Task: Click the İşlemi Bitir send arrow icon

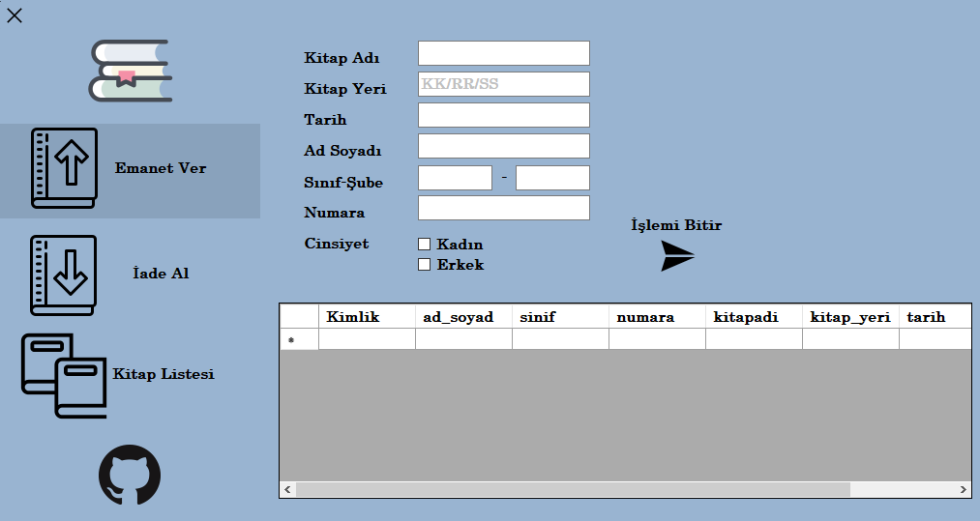Action: pos(677,256)
